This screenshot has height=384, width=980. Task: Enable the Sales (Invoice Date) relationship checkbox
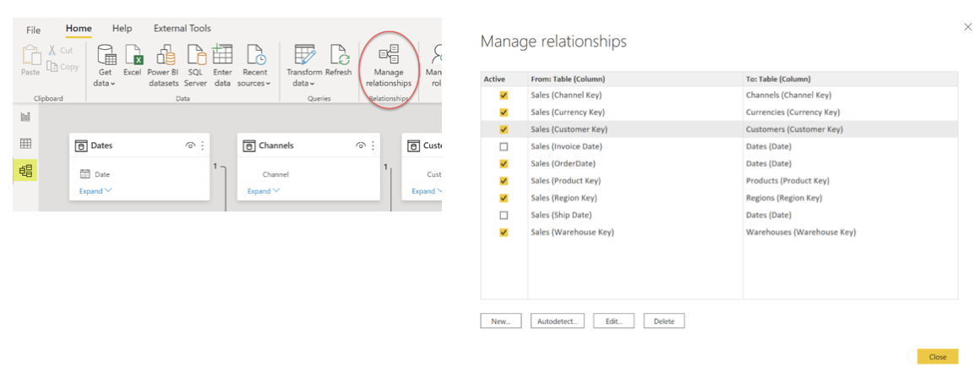tap(504, 147)
